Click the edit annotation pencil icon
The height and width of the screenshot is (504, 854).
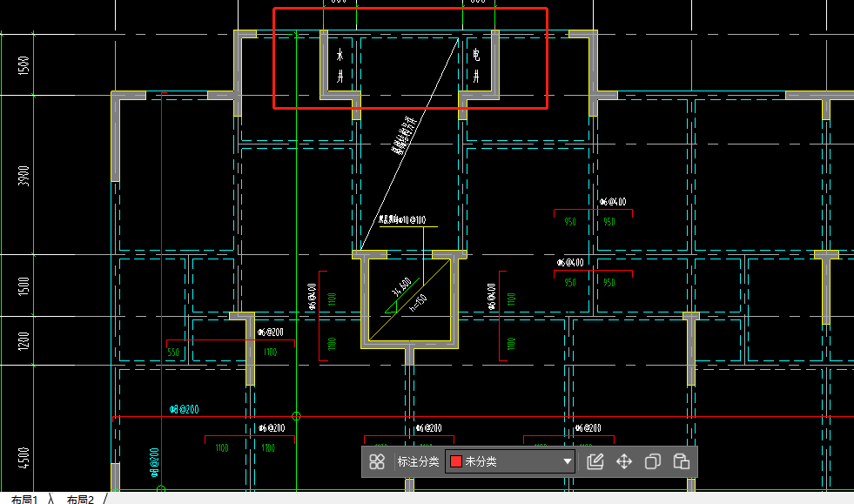coord(595,461)
